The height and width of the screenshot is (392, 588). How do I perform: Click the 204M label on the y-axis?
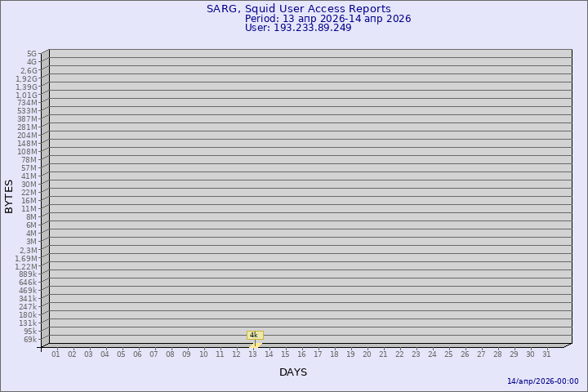pos(27,136)
